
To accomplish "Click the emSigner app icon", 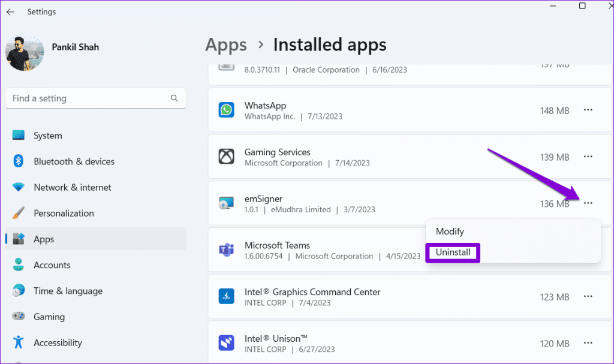I will [x=226, y=203].
